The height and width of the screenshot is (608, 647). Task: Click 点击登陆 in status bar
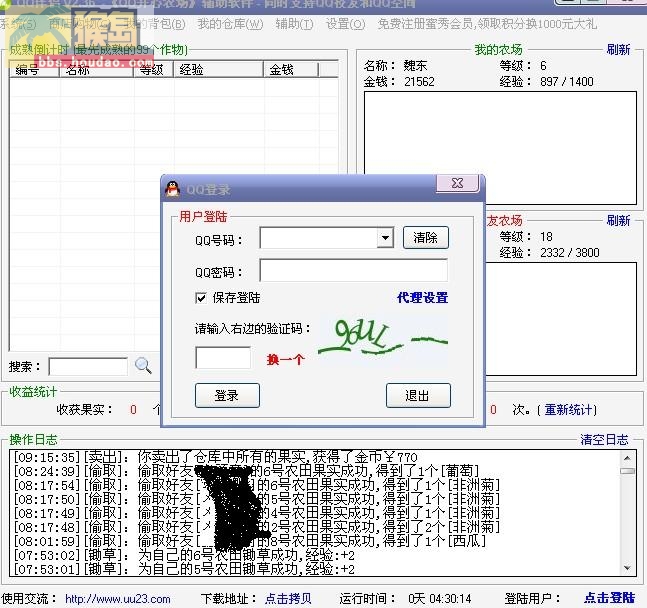[x=609, y=598]
